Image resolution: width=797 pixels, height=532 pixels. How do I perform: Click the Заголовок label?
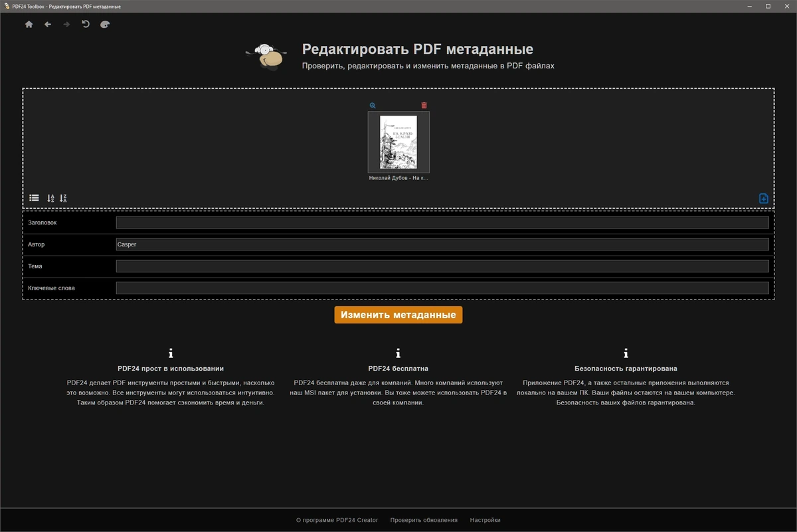[43, 222]
